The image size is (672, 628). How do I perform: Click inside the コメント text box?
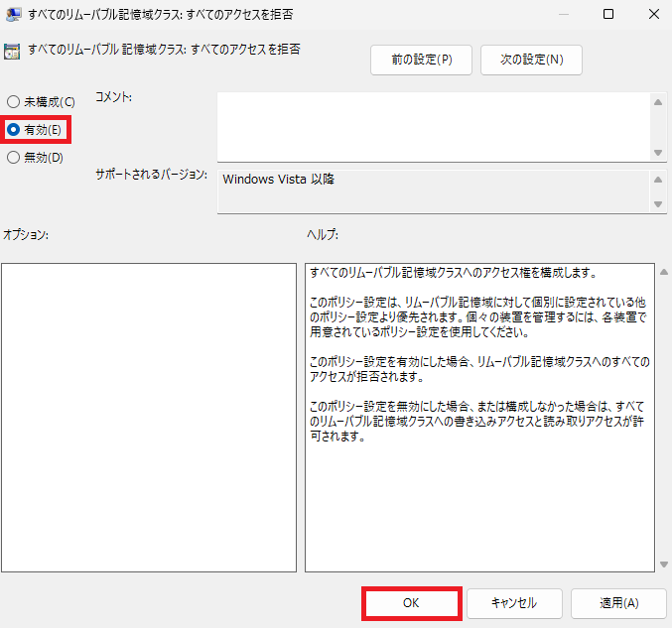coord(434,127)
